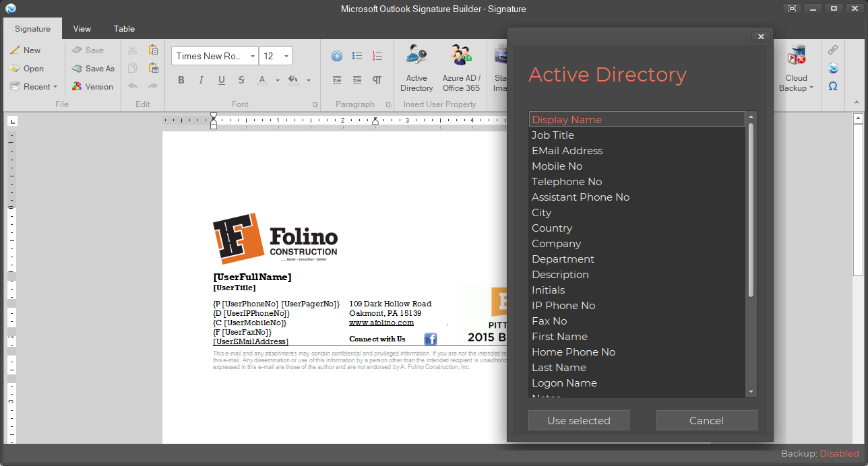868x466 pixels.
Task: Toggle Strikethrough formatting
Action: (x=241, y=80)
